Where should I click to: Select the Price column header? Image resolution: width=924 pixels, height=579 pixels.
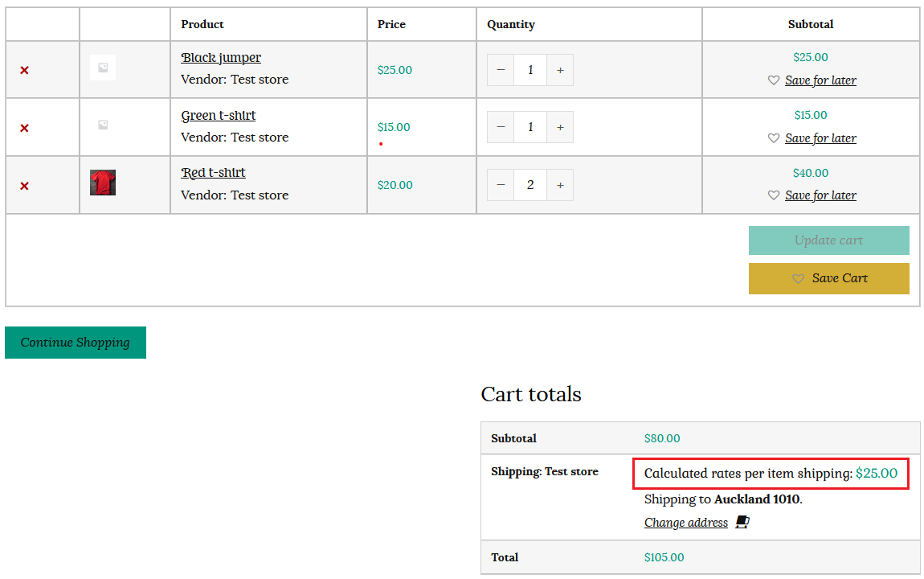pos(391,25)
